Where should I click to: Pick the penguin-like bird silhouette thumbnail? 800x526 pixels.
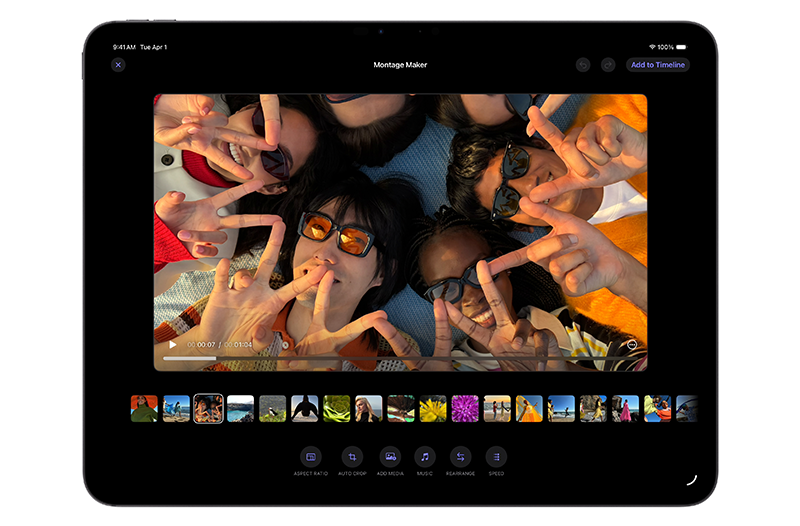coord(304,408)
